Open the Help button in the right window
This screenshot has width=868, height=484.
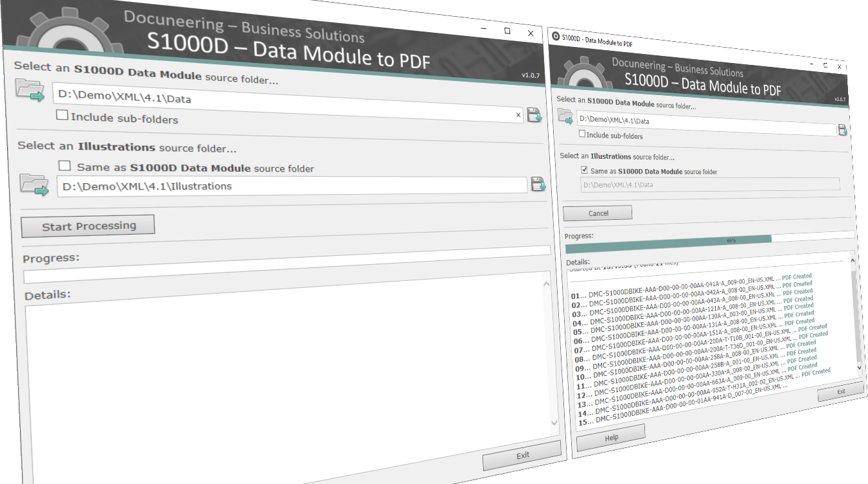[610, 436]
